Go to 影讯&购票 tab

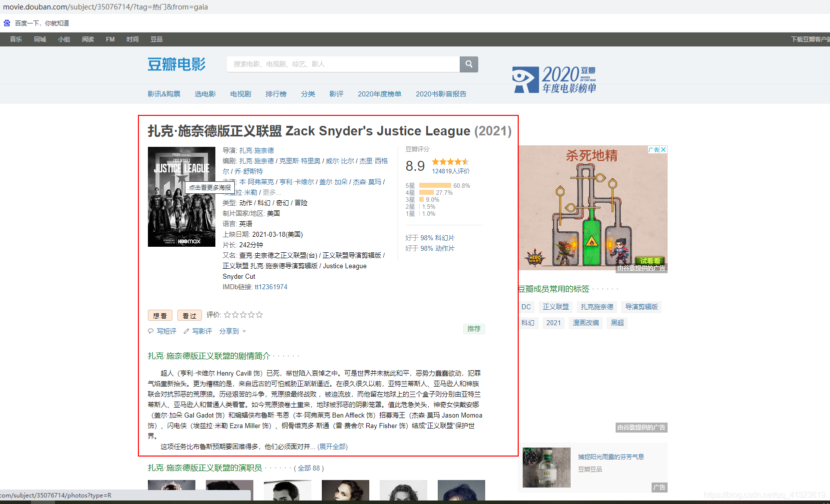[164, 94]
